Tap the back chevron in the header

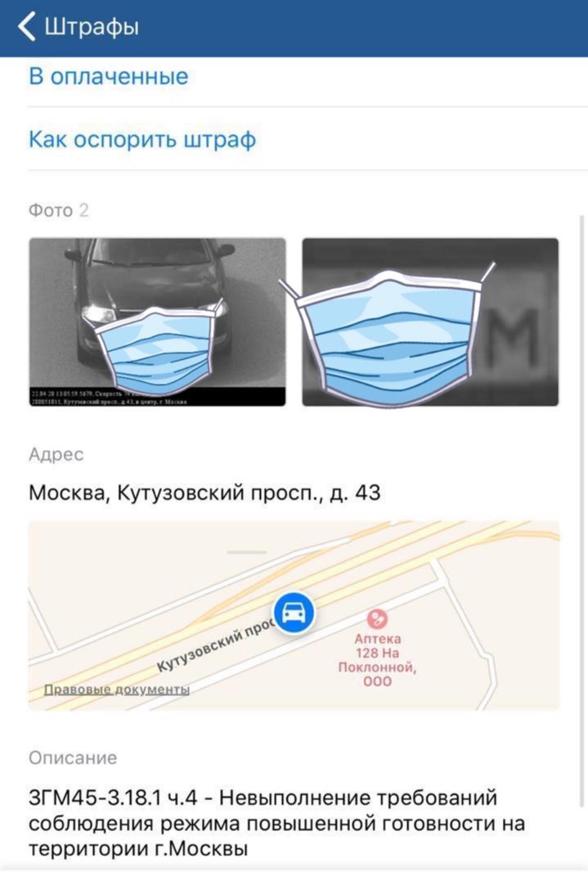point(26,26)
